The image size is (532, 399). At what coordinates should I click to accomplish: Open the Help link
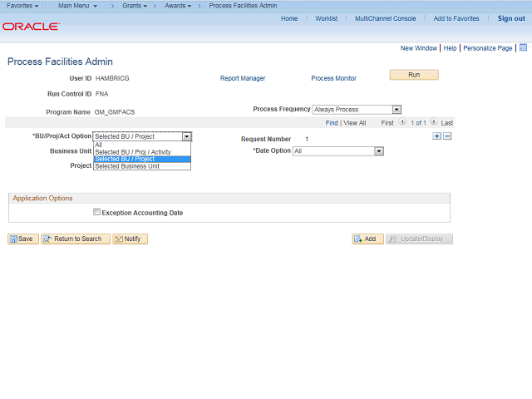(450, 48)
